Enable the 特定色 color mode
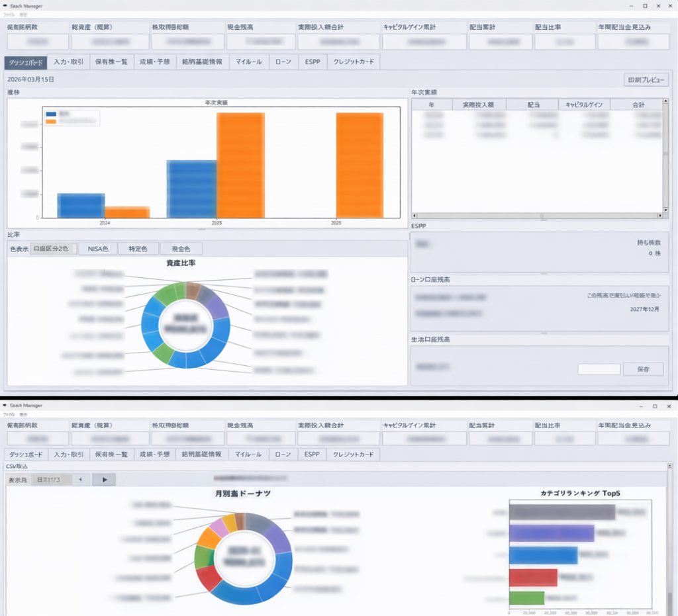Image resolution: width=678 pixels, height=616 pixels. click(x=139, y=249)
